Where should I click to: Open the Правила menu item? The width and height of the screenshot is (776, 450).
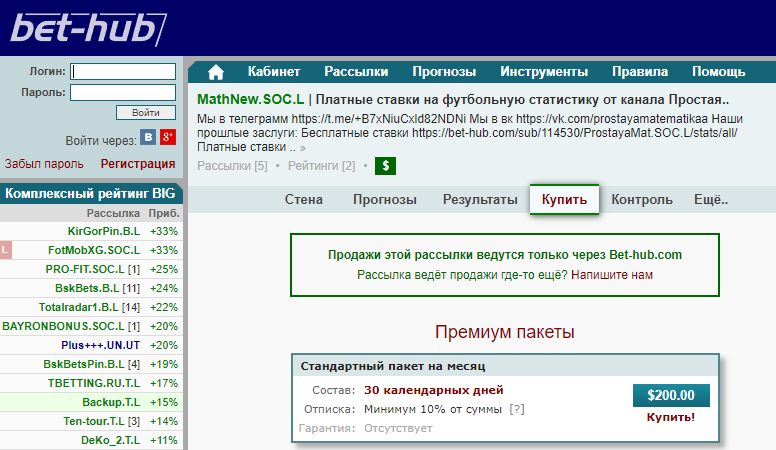tap(640, 72)
